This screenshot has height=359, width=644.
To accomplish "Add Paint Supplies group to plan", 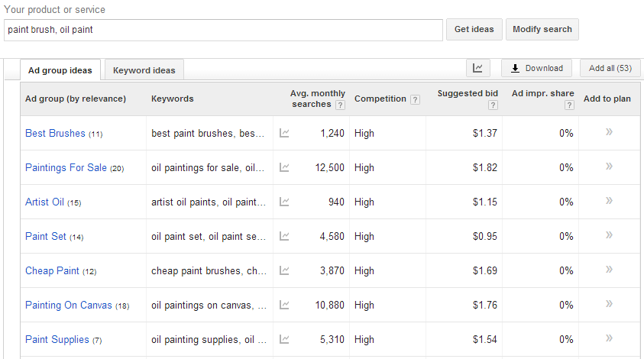I will point(609,338).
